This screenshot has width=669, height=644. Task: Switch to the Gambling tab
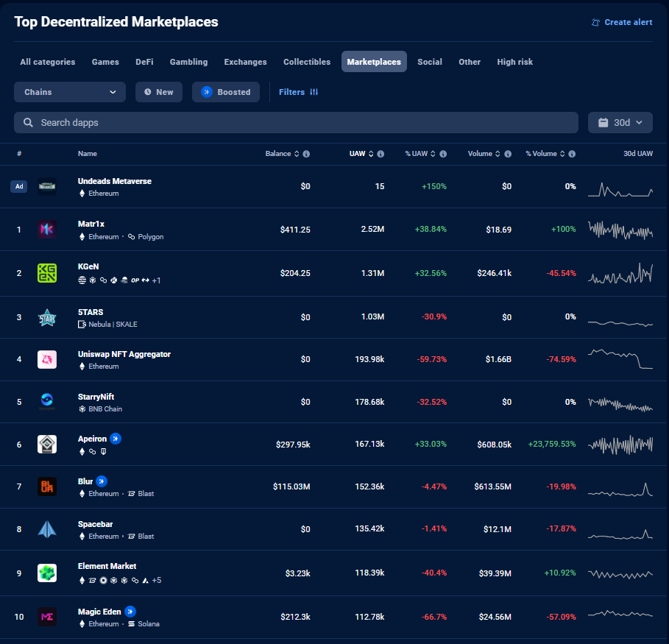[189, 62]
